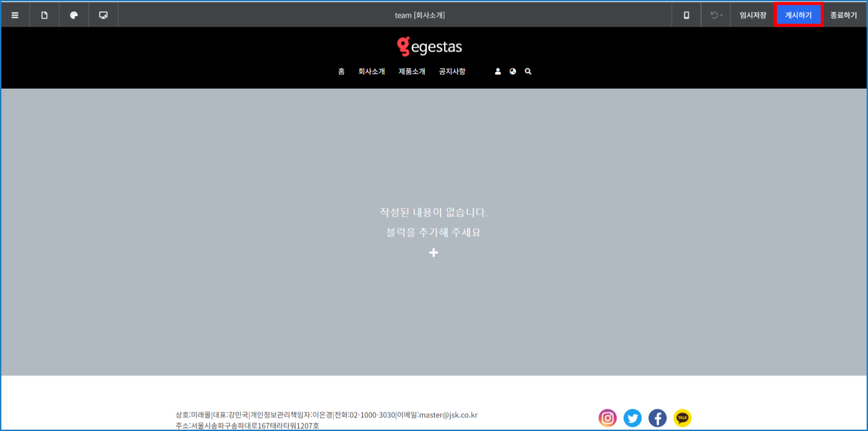
Task: Open the hamburger menu in the toolbar
Action: (x=15, y=15)
